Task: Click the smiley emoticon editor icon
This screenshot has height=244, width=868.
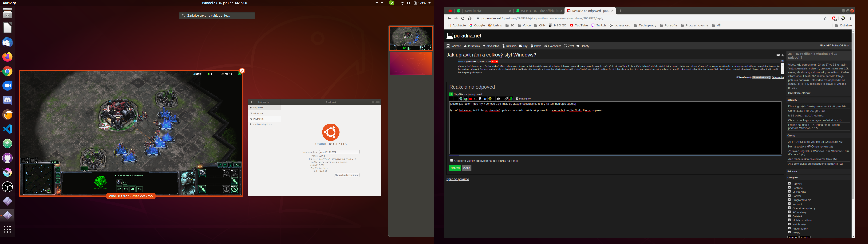Action: coord(490,99)
